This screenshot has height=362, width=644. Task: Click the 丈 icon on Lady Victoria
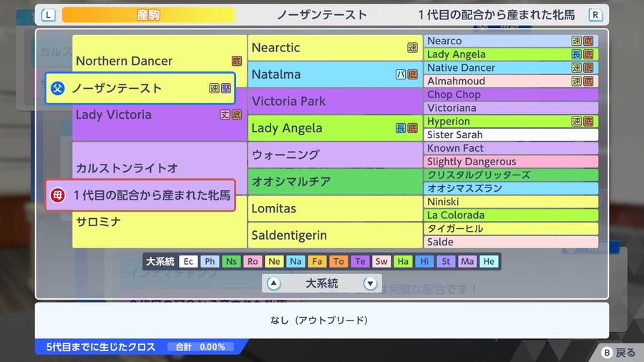(x=225, y=115)
